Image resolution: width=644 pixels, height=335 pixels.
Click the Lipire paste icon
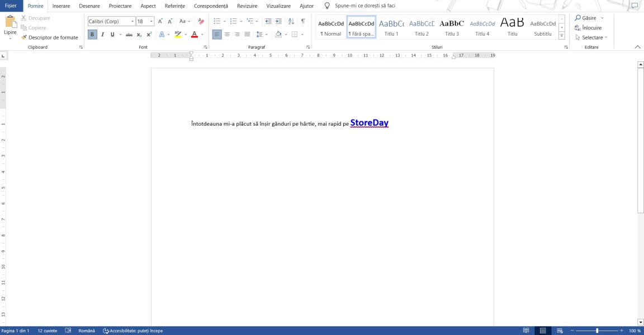pos(10,22)
